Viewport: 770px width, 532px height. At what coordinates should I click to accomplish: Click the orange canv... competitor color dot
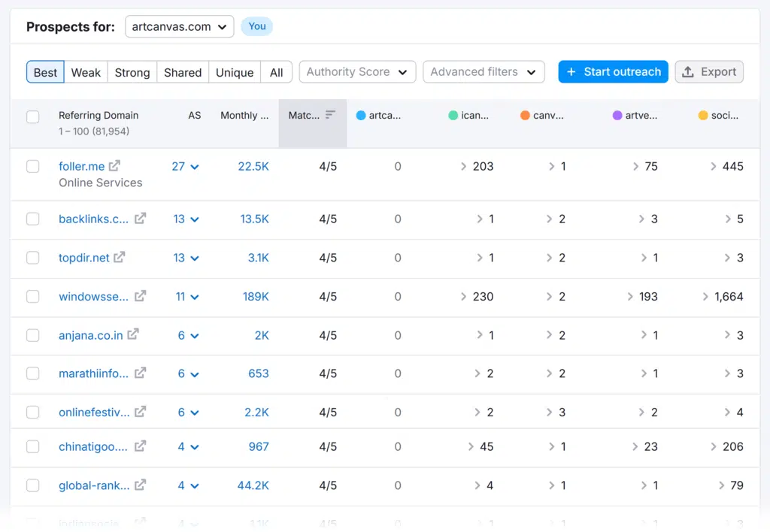pyautogui.click(x=525, y=116)
